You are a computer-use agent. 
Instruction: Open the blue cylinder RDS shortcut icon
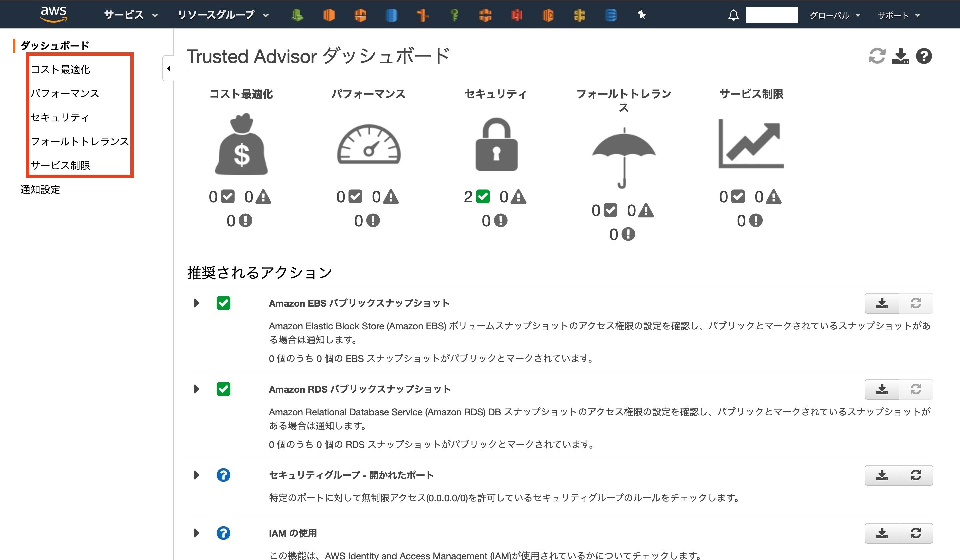tap(391, 15)
